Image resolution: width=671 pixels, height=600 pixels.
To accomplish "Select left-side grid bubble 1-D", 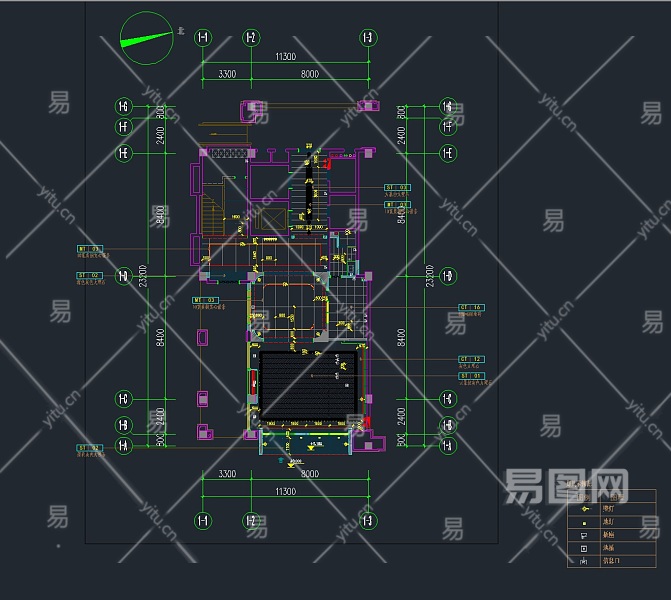I will pos(124,276).
